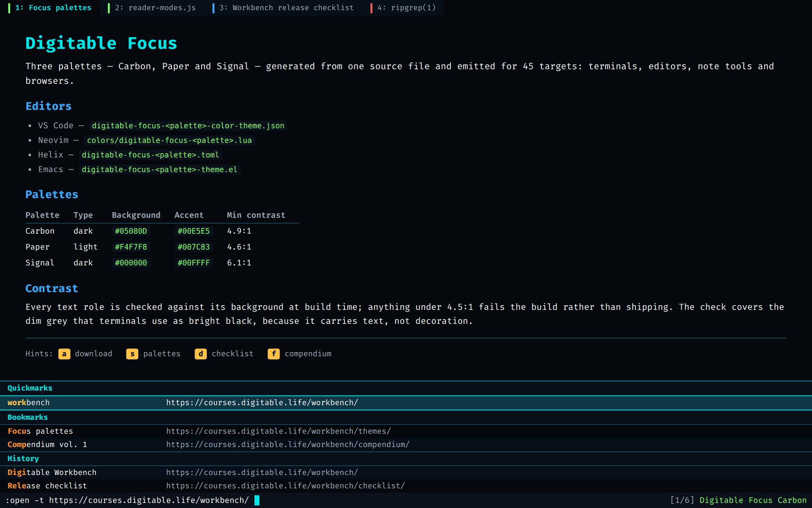The height and width of the screenshot is (508, 812).
Task: Click the hint key 'a' for download
Action: point(64,354)
